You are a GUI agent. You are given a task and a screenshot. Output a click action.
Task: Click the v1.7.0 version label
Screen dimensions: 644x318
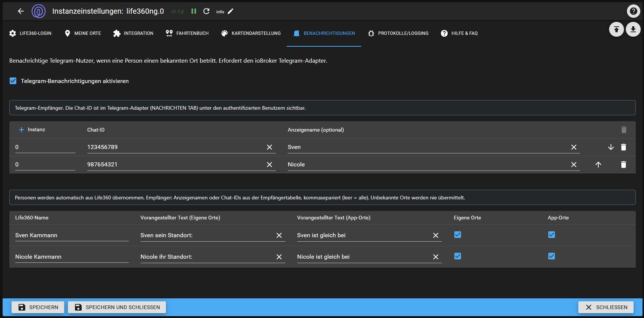pyautogui.click(x=177, y=12)
